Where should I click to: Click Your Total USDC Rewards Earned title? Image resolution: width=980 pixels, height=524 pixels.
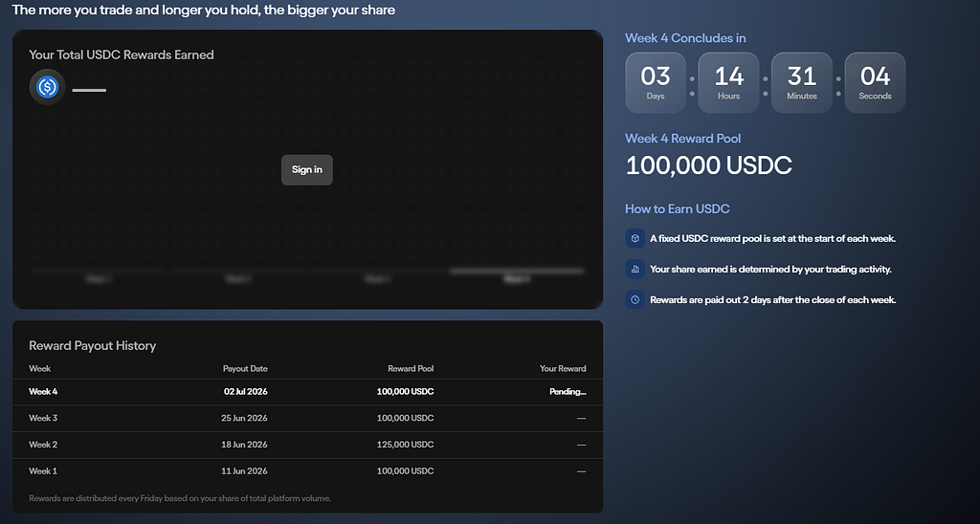pos(122,55)
